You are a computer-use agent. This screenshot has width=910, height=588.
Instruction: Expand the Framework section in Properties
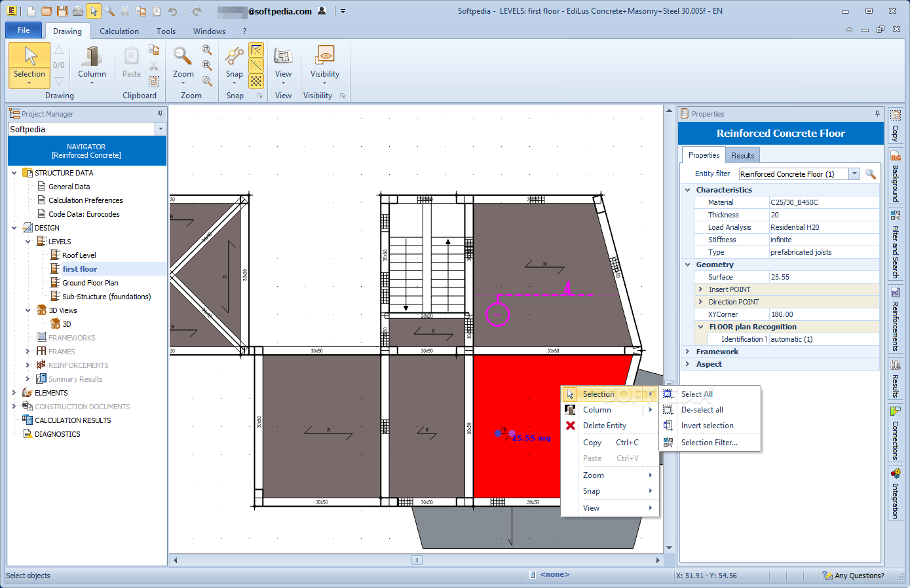[688, 352]
